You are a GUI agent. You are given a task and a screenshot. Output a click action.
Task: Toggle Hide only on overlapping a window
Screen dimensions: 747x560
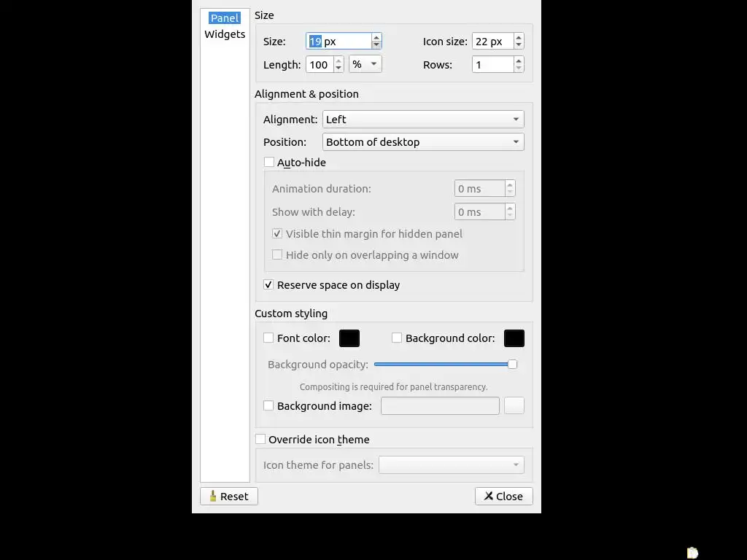(277, 254)
